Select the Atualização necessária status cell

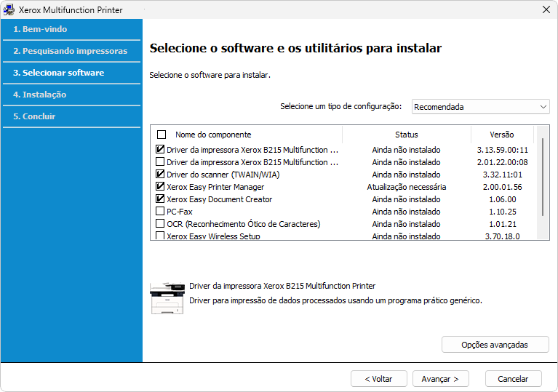click(407, 187)
